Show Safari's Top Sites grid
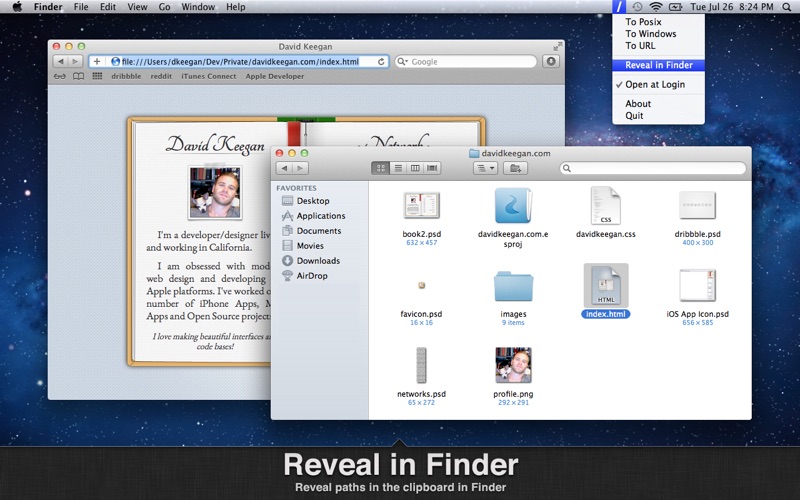 tap(97, 76)
